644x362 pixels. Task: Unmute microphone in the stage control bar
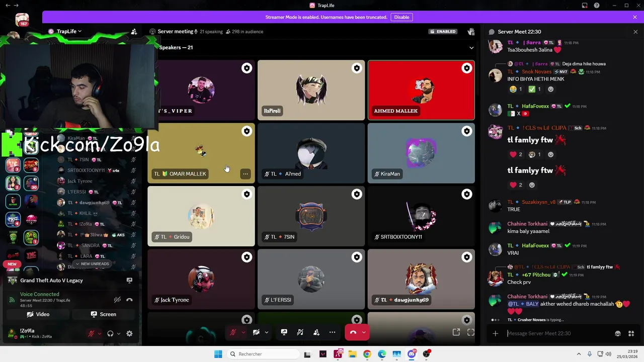(x=233, y=332)
